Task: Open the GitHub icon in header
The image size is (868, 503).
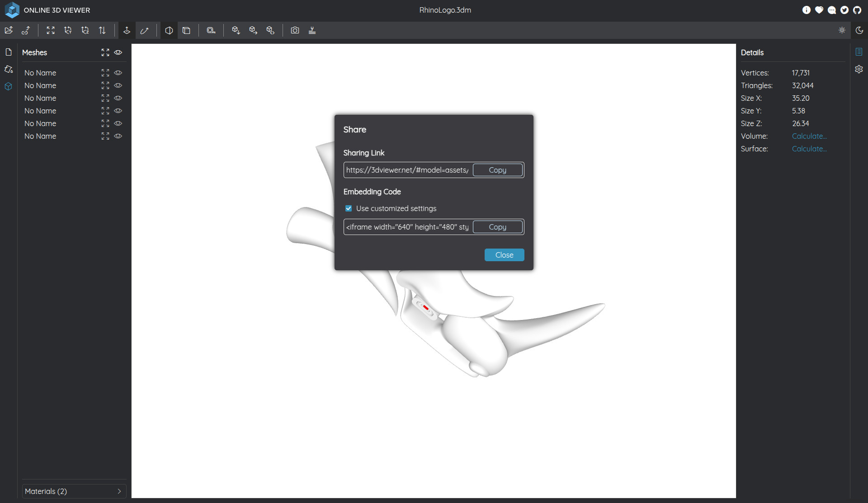Action: coord(857,10)
